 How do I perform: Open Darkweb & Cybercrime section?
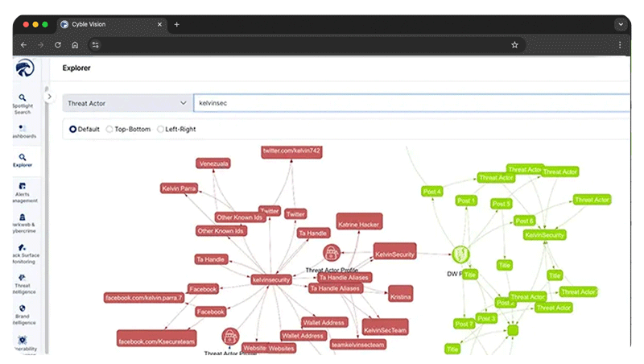(23, 221)
